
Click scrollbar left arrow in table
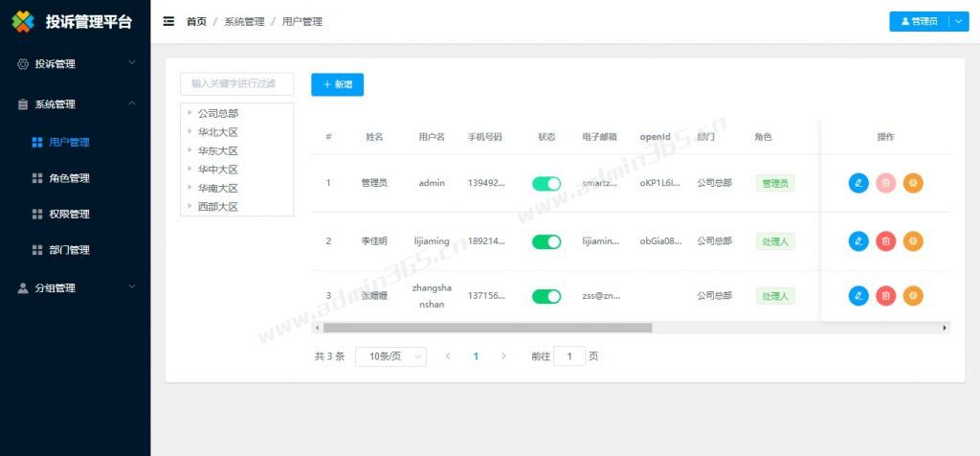click(317, 328)
